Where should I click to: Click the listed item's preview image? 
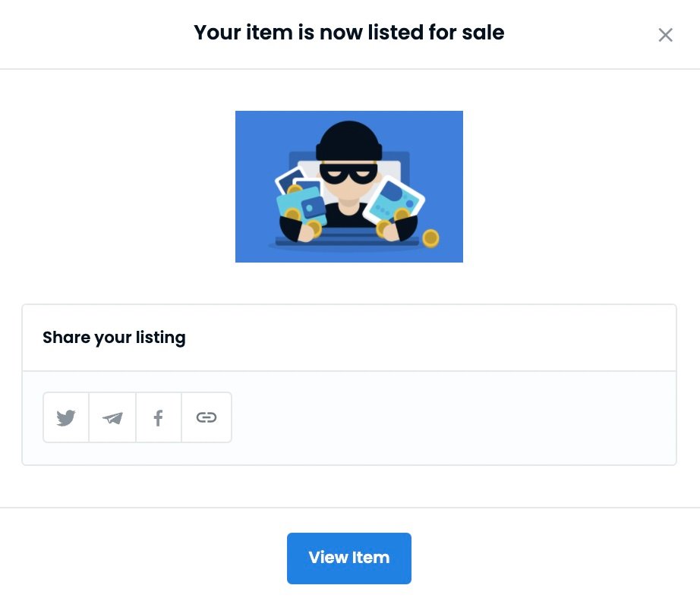click(348, 187)
